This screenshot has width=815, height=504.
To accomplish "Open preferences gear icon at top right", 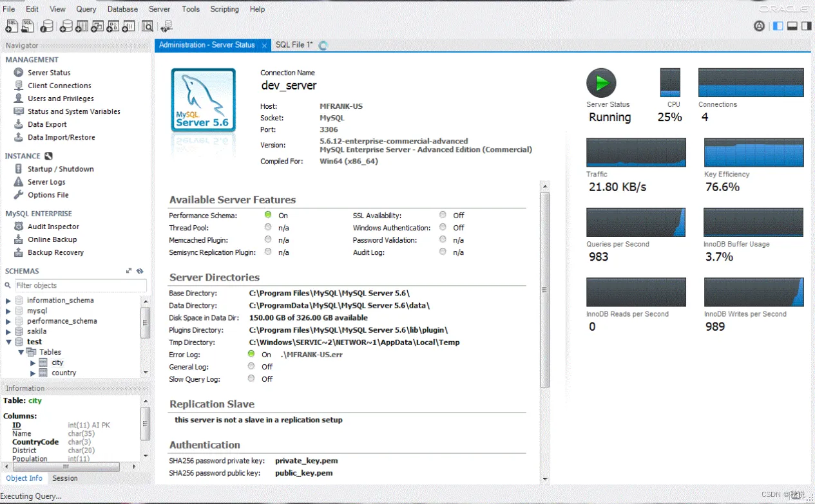I will [x=760, y=26].
